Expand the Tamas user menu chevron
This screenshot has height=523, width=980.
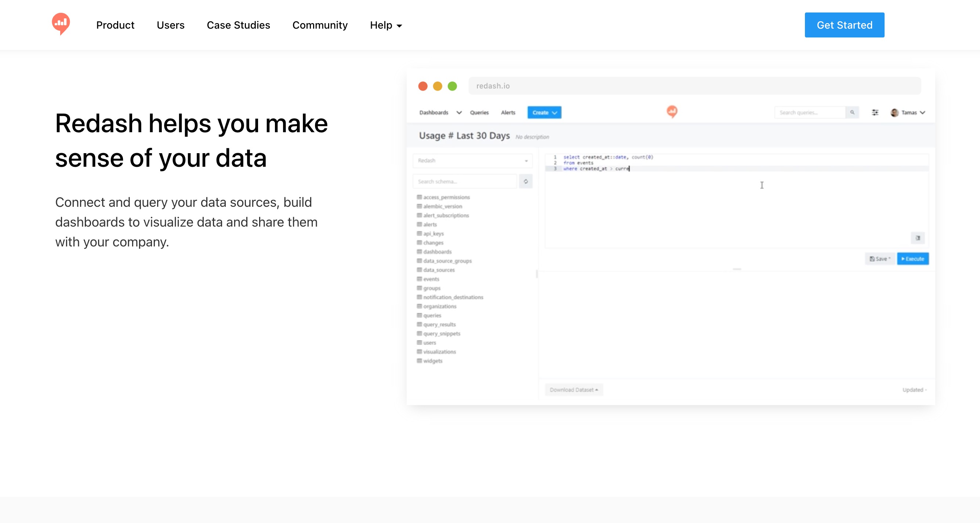(922, 113)
